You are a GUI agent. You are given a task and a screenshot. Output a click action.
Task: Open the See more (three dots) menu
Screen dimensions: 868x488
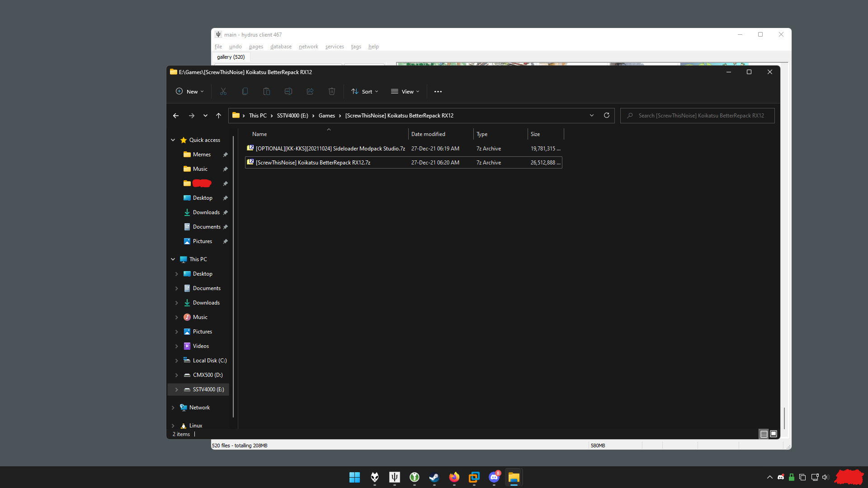pyautogui.click(x=438, y=91)
